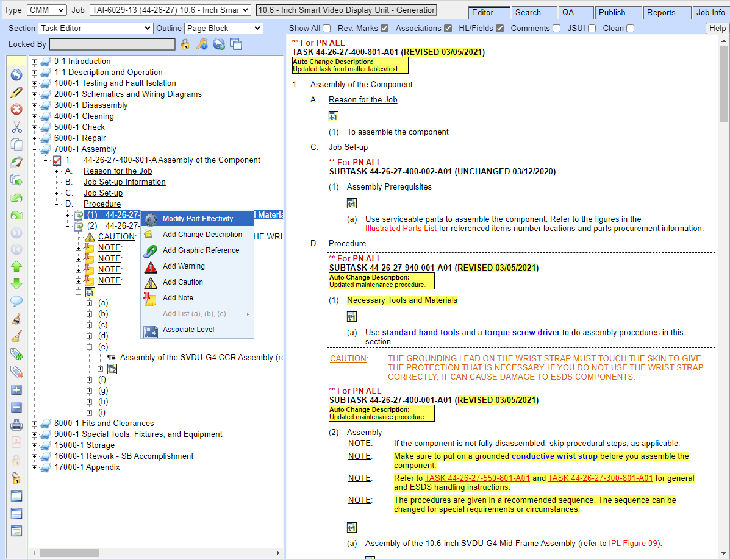Click the list icon under Reason for the Job
The width and height of the screenshot is (730, 560).
click(334, 116)
